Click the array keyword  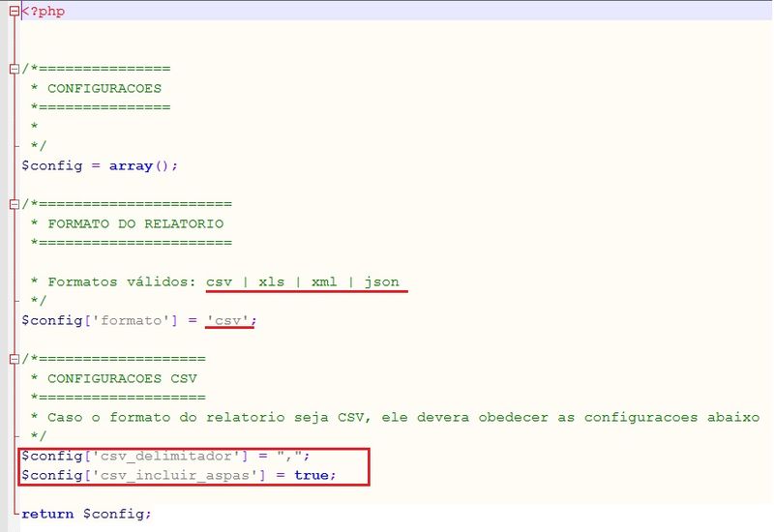(130, 165)
